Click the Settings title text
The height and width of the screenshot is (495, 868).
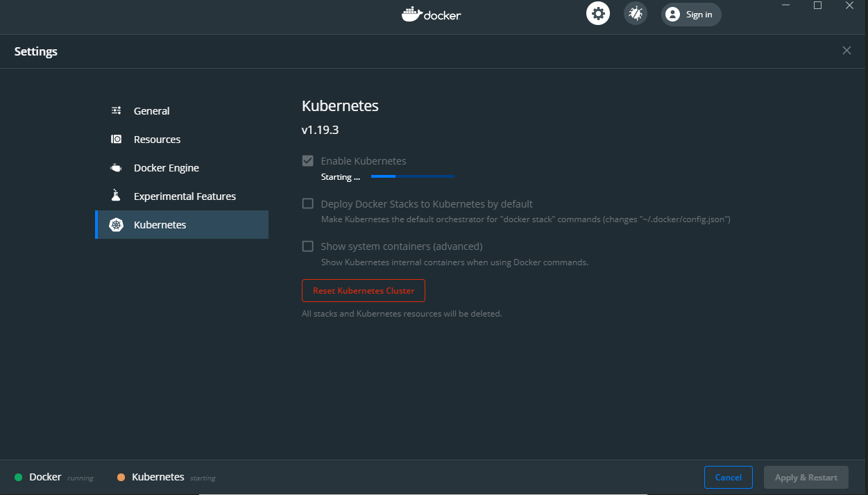[36, 51]
